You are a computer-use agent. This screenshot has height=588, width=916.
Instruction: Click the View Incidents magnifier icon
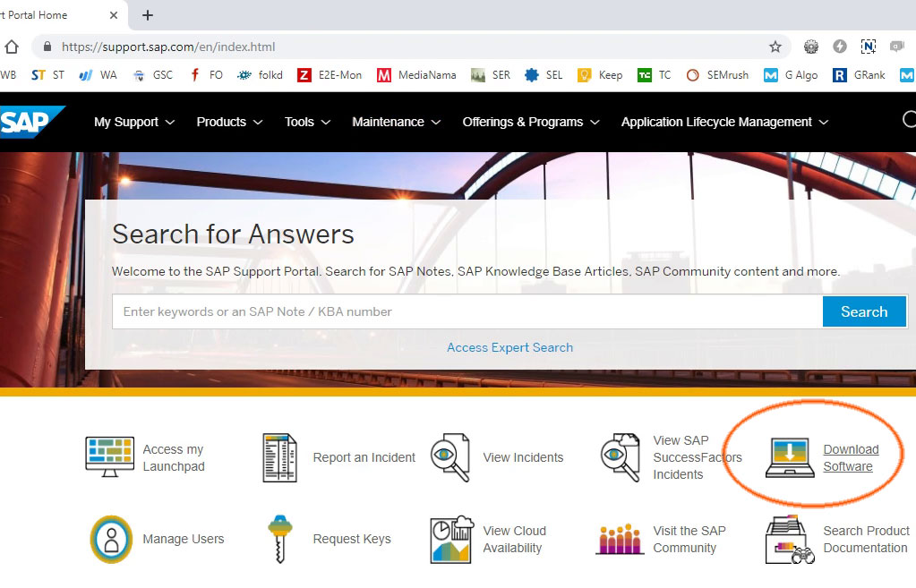pyautogui.click(x=449, y=457)
